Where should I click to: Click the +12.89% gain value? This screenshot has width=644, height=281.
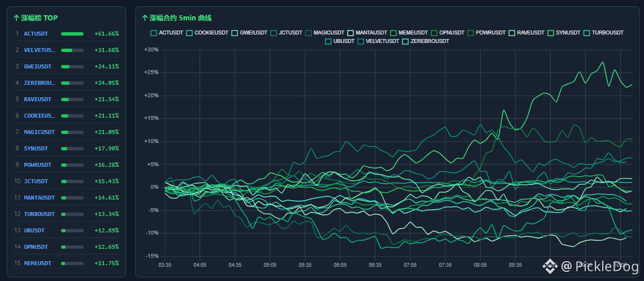(106, 231)
